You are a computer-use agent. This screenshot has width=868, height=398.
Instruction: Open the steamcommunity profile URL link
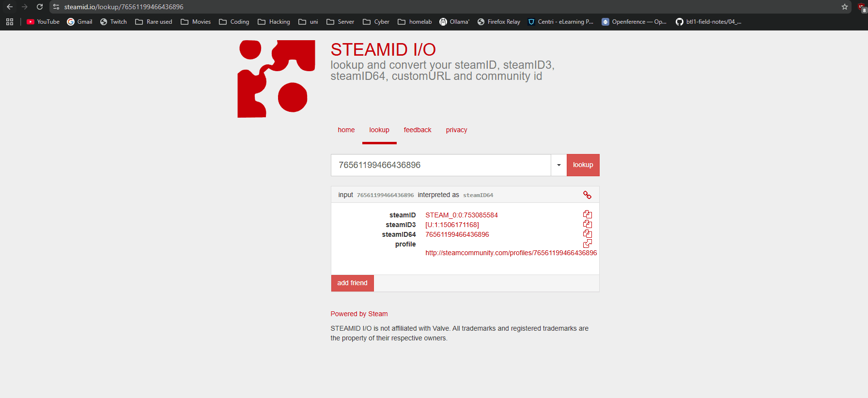pos(511,253)
